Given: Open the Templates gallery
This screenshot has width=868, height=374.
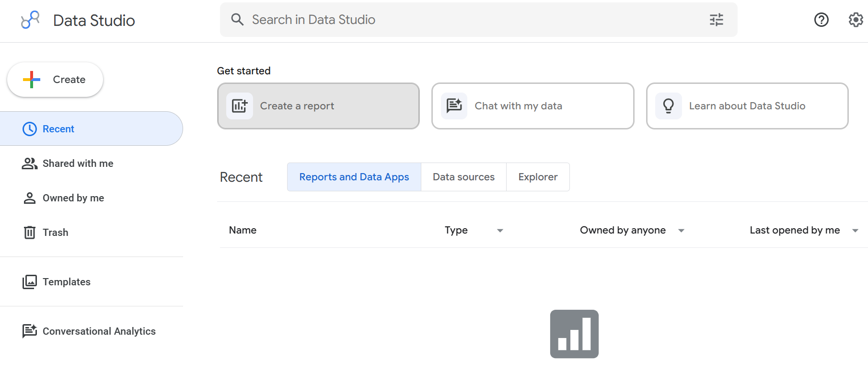Looking at the screenshot, I should click(91, 282).
